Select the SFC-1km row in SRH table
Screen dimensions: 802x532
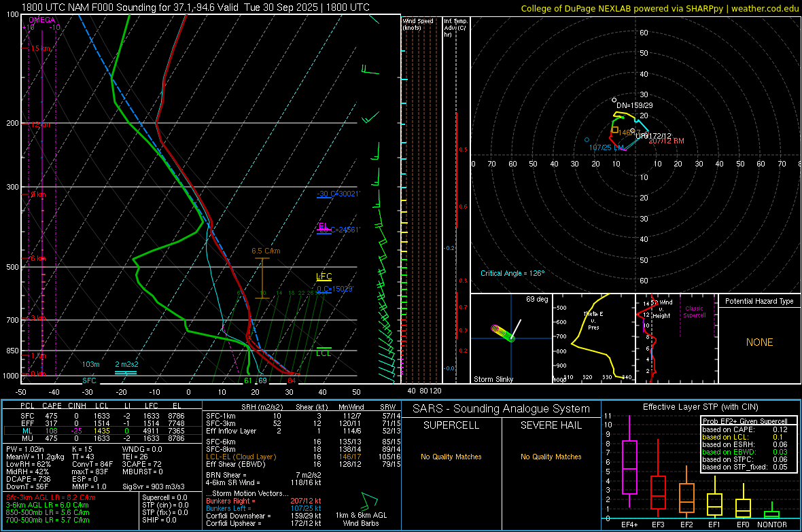(303, 416)
